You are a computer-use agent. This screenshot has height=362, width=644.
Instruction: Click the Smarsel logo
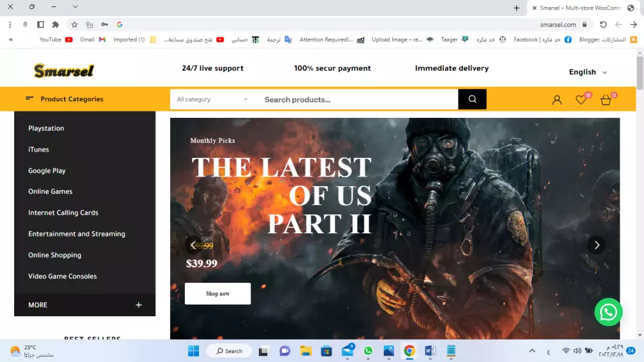(64, 71)
